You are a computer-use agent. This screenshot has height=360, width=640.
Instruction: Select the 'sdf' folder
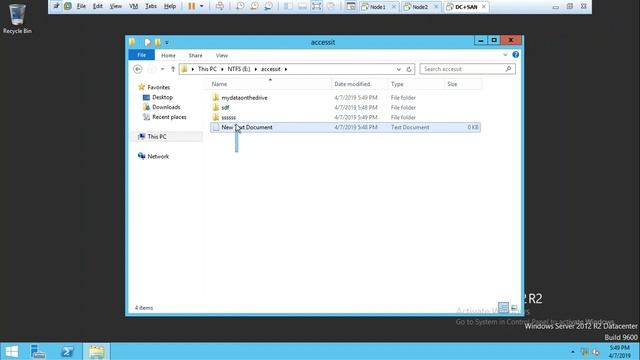(x=225, y=107)
